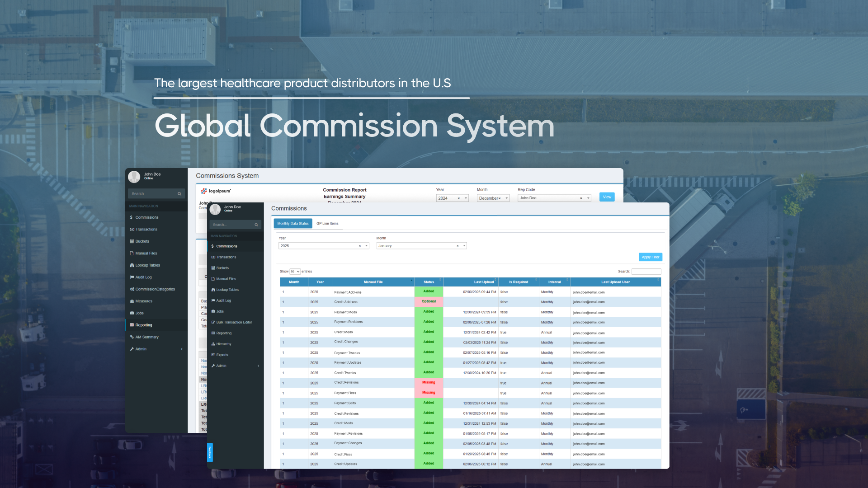The height and width of the screenshot is (488, 868).
Task: Click the table Search input field
Action: click(646, 272)
